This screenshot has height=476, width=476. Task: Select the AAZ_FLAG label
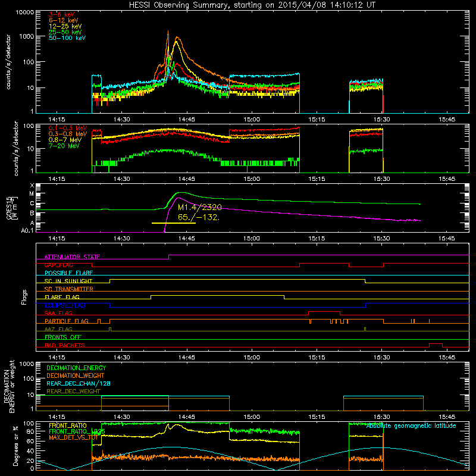(58, 329)
